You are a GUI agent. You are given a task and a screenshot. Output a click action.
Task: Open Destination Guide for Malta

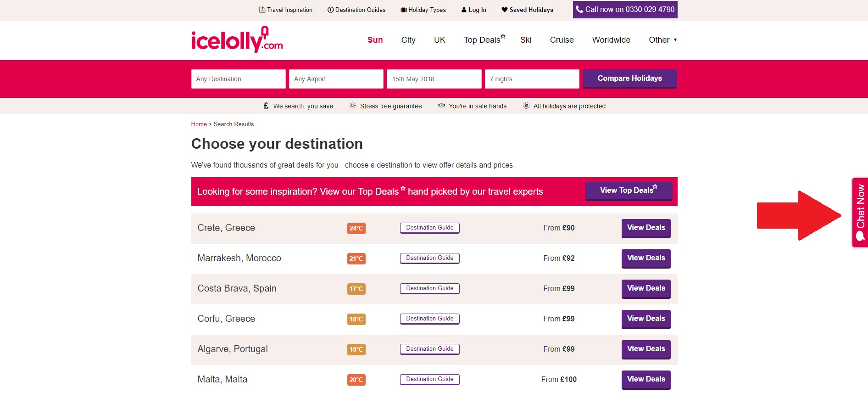[x=430, y=379]
